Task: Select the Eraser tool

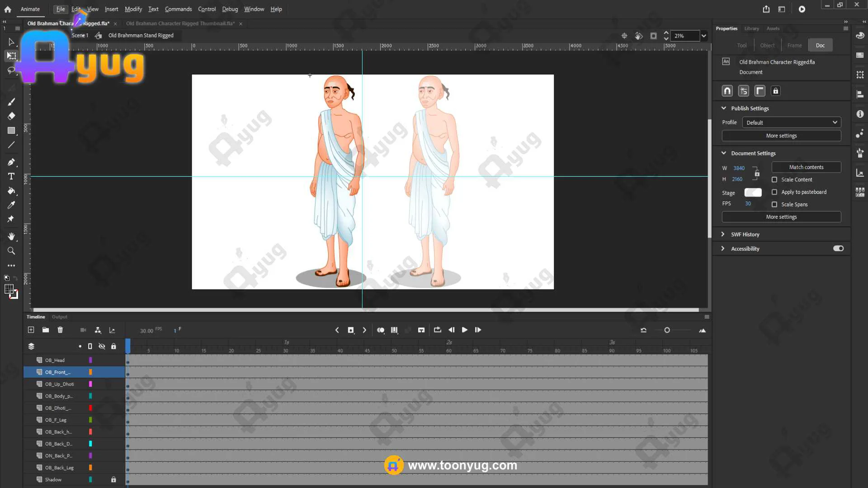Action: click(x=11, y=116)
